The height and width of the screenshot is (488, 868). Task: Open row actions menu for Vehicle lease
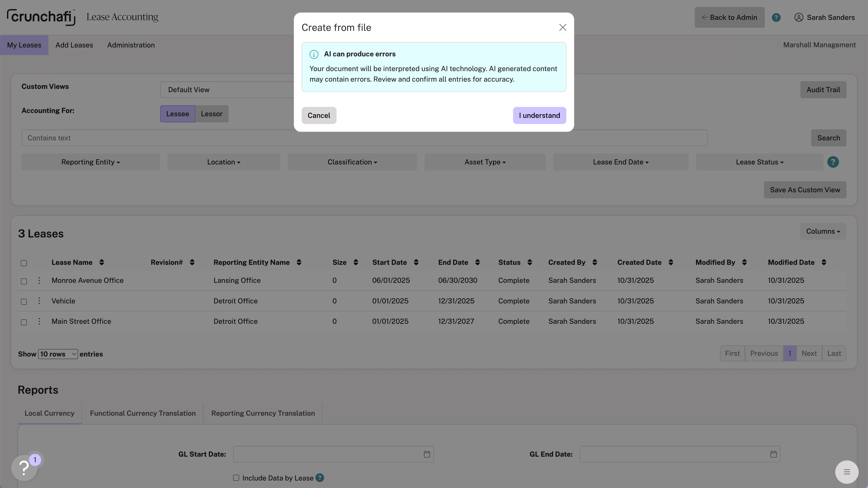coord(39,301)
